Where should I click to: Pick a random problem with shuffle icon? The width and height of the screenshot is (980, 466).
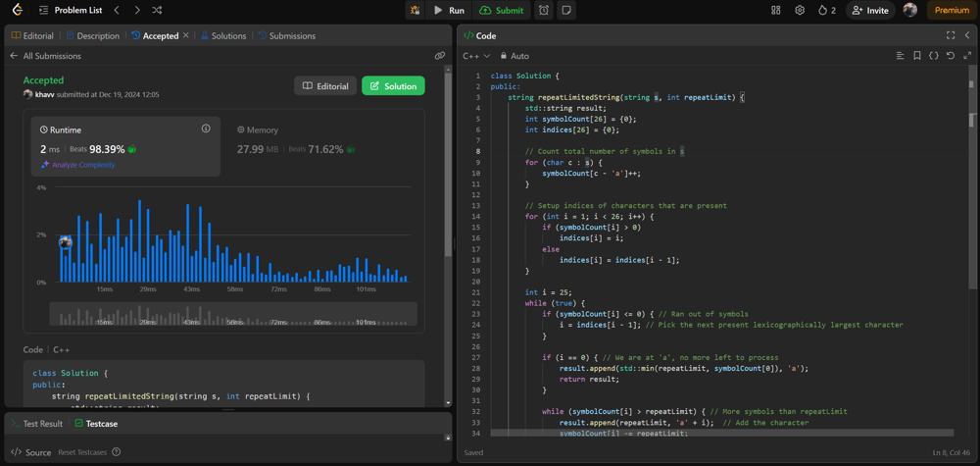tap(157, 11)
